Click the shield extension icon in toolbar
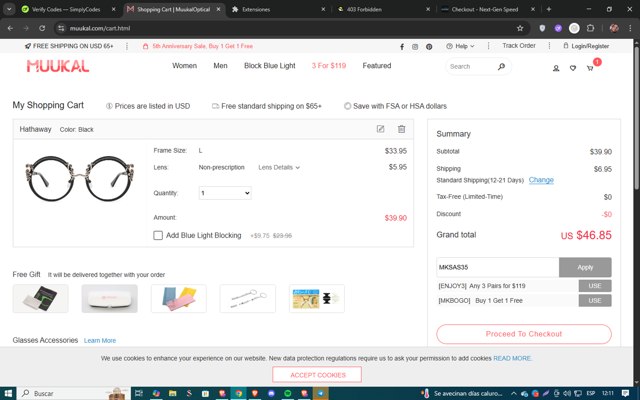 tap(542, 28)
